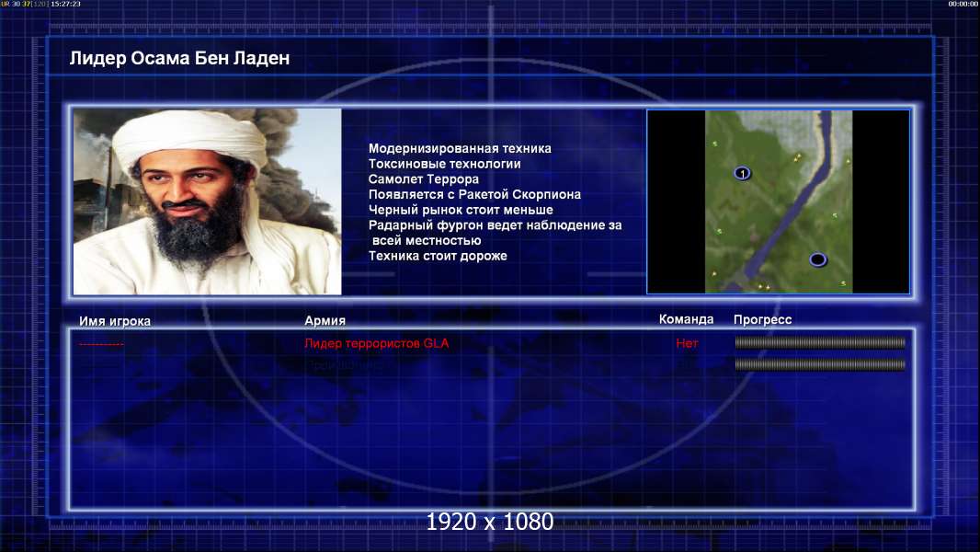Click 'Черный рынок стоит меньше' line
Screen dimensions: 980x552
(x=461, y=210)
